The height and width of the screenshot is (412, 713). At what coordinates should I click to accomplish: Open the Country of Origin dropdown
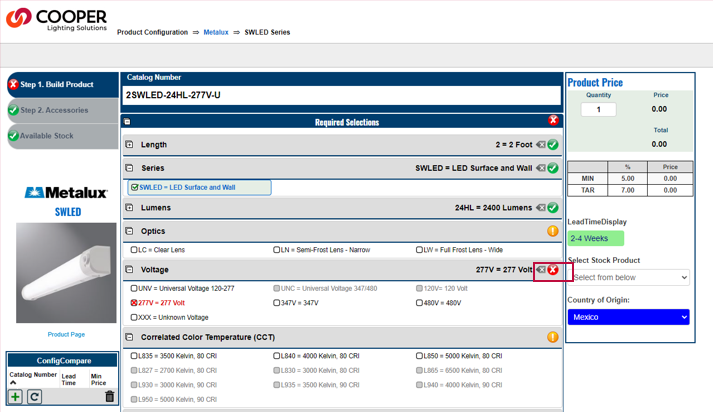[x=628, y=317]
